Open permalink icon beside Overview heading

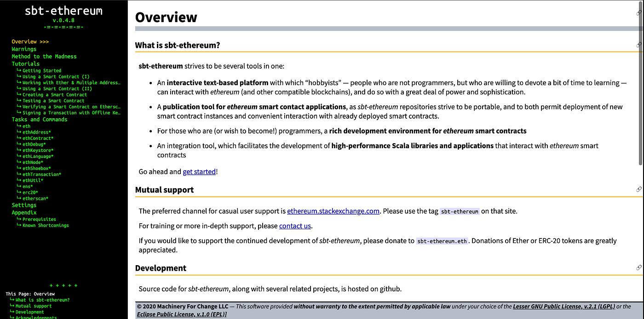(639, 13)
